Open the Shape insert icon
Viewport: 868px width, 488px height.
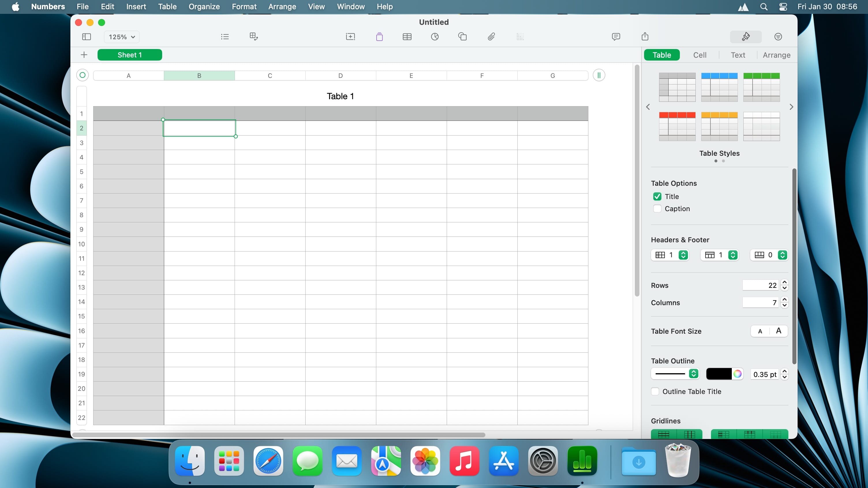(x=462, y=37)
